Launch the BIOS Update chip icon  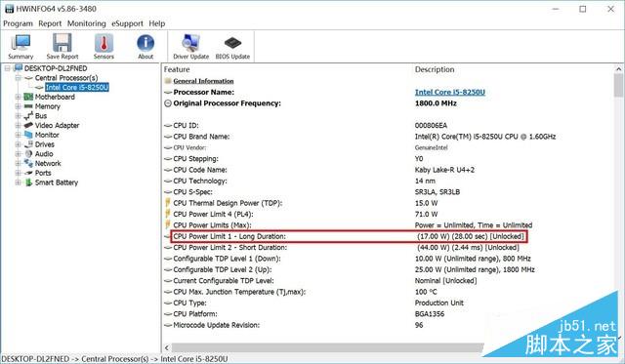click(232, 47)
